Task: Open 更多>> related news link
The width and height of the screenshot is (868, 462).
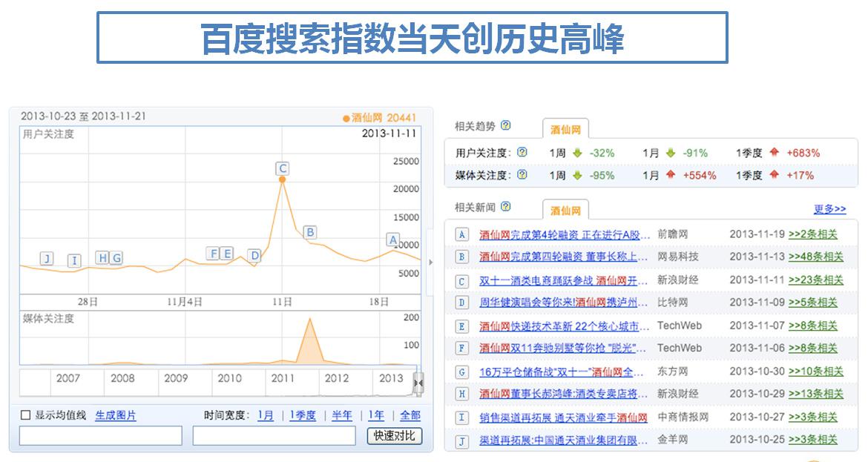Action: click(x=829, y=209)
